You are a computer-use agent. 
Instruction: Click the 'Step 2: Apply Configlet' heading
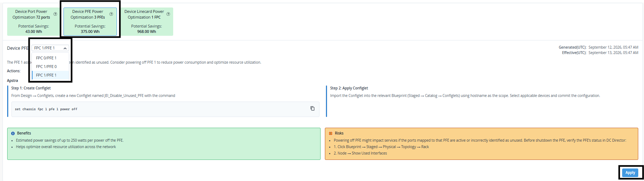[x=349, y=88]
